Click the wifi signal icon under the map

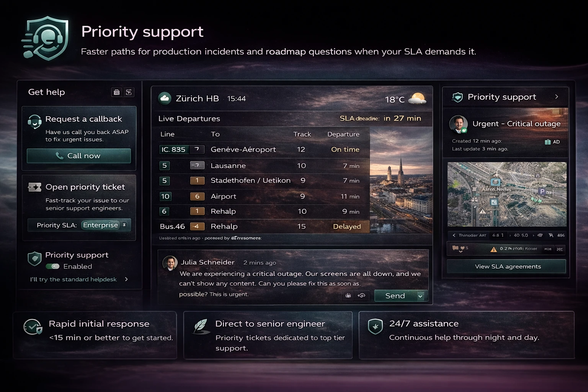[x=540, y=235]
